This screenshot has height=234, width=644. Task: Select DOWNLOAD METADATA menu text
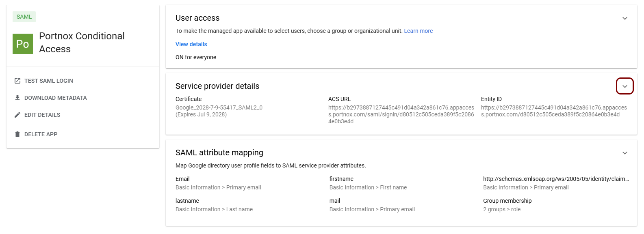[x=56, y=98]
